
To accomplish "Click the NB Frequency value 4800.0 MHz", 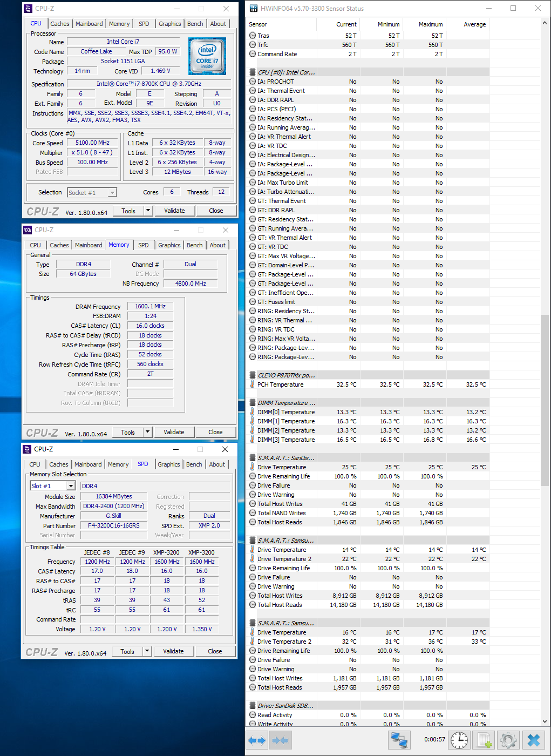I will [x=191, y=283].
